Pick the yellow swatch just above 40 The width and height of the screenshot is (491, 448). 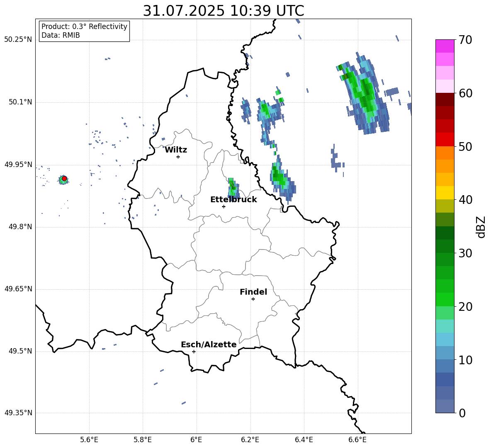coord(445,193)
